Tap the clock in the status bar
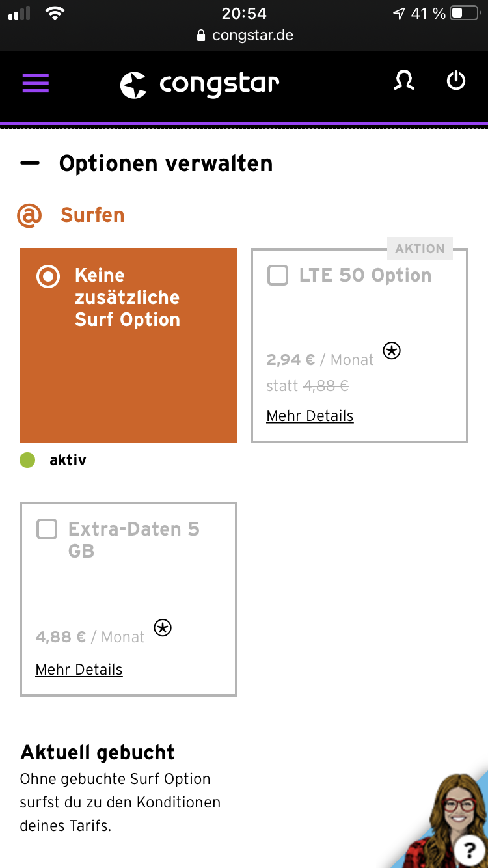Screen dimensions: 488x868 point(244,13)
